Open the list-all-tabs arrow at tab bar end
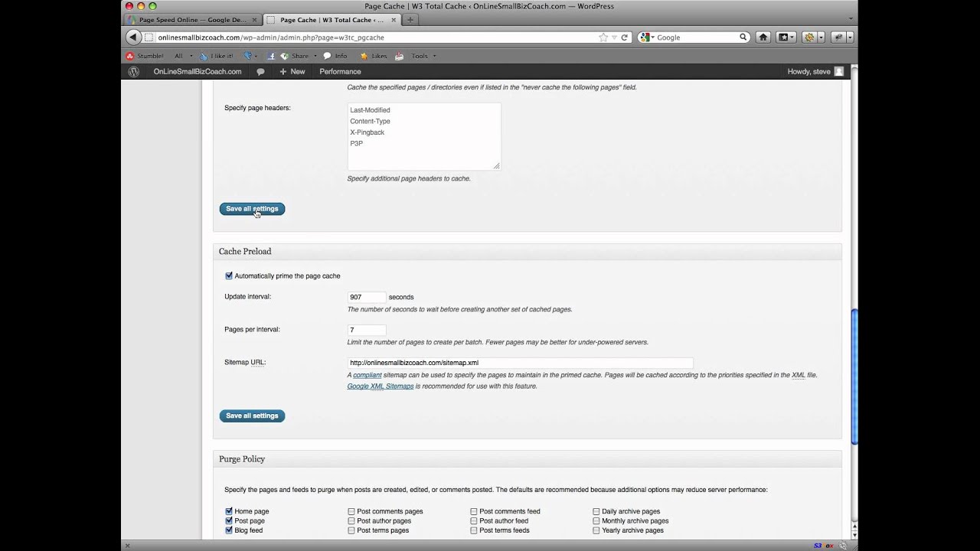Image resolution: width=980 pixels, height=551 pixels. (851, 20)
